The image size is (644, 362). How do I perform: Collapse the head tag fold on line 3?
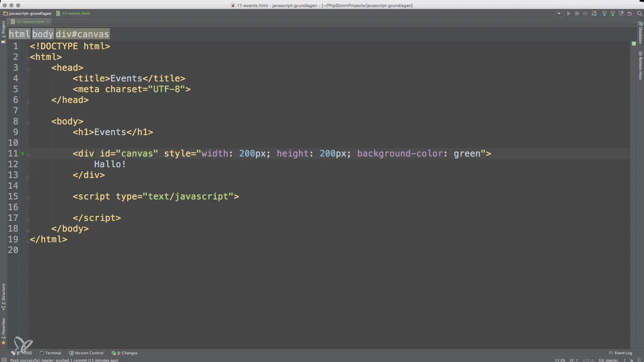tap(28, 69)
